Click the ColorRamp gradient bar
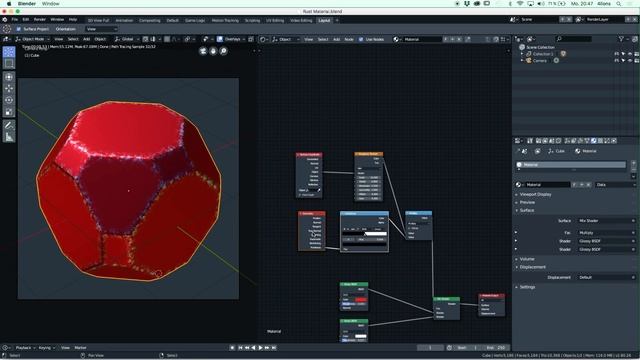 click(x=364, y=234)
